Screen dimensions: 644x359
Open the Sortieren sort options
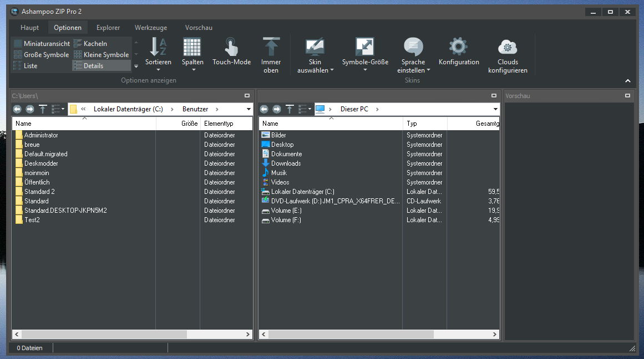(158, 54)
